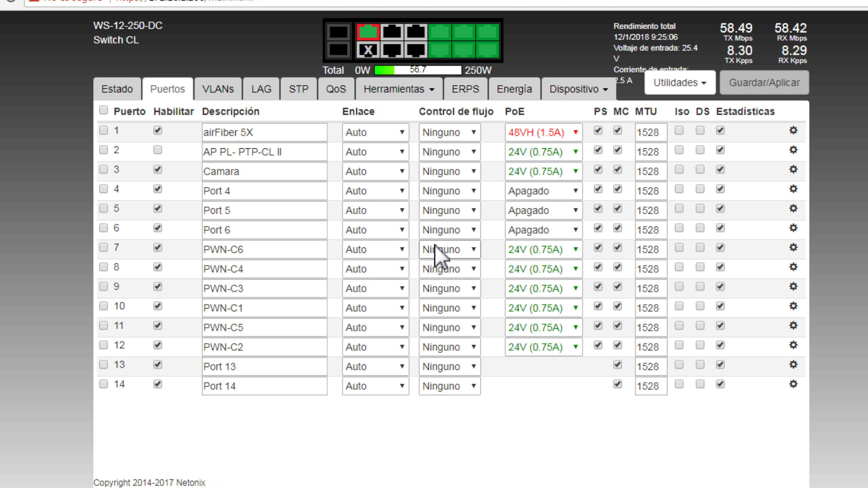
Task: Open settings gear for port 7 PWN-C6
Action: [793, 247]
